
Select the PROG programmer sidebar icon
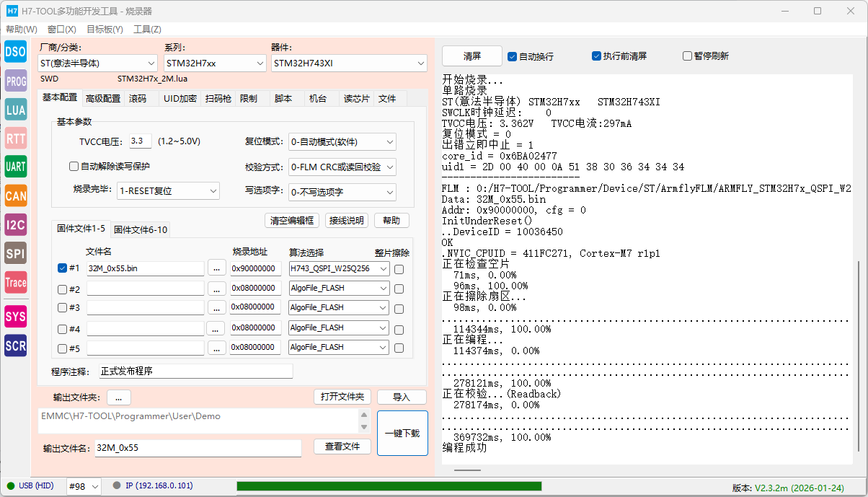(x=16, y=82)
